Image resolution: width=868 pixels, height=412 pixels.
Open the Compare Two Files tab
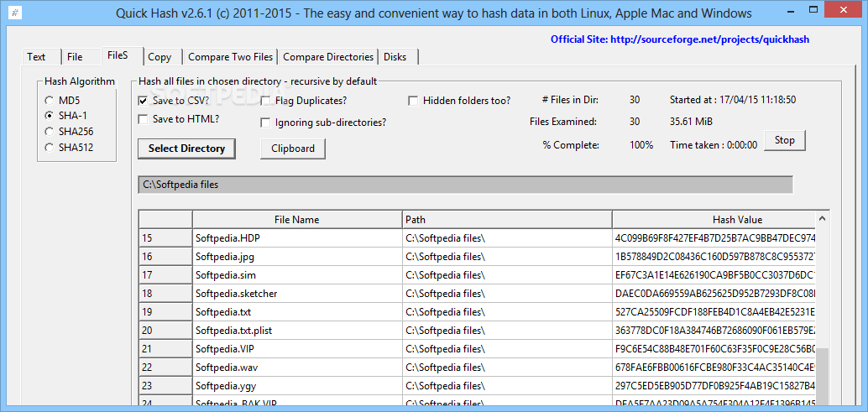(x=230, y=57)
